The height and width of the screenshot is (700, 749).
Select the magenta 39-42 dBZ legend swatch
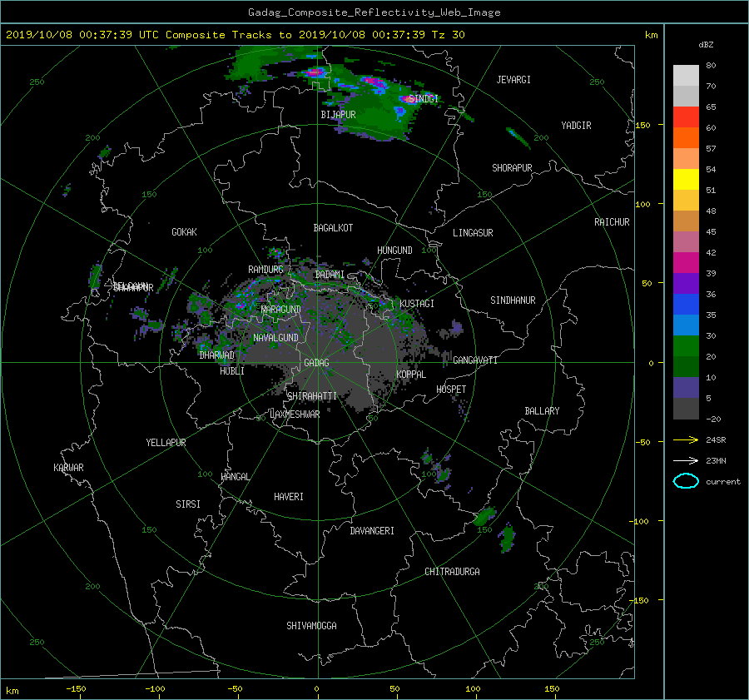click(686, 263)
